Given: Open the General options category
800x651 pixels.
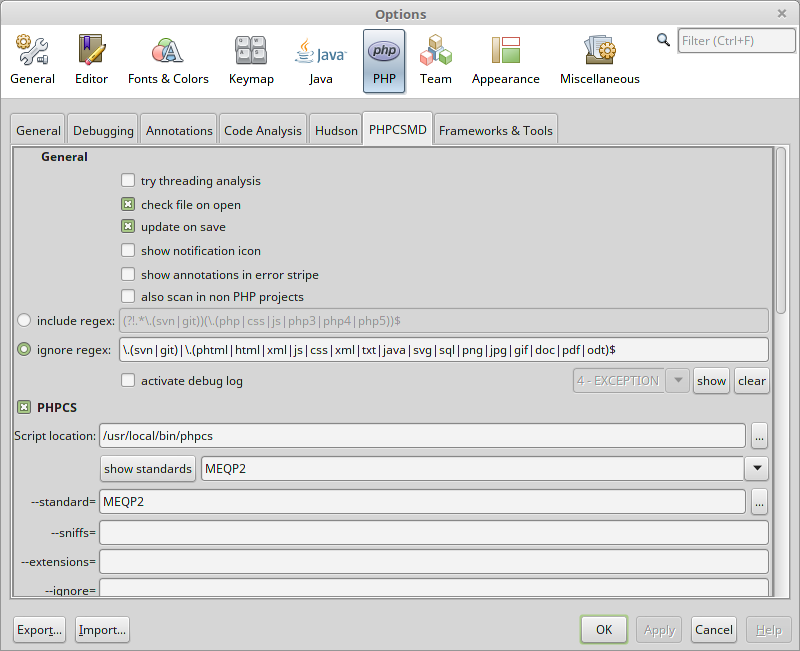Looking at the screenshot, I should (32, 60).
